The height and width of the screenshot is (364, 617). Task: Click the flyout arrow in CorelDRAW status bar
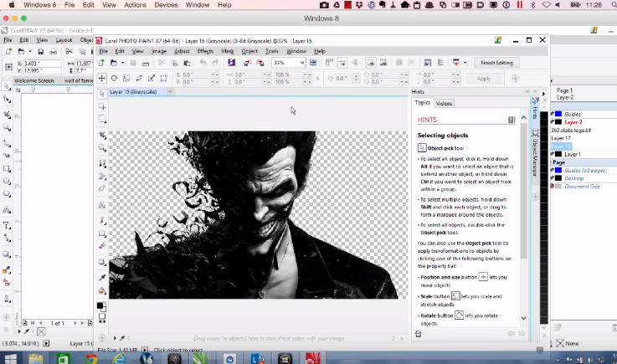point(46,344)
